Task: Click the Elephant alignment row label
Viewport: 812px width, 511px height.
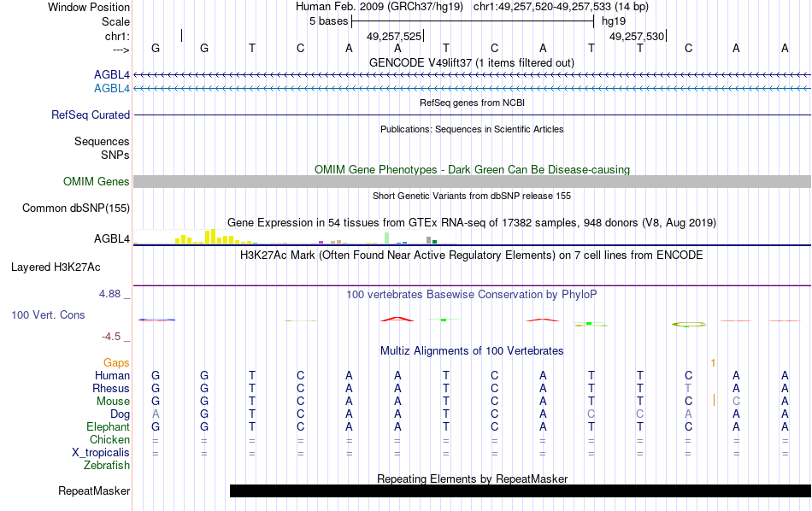Action: pos(108,427)
